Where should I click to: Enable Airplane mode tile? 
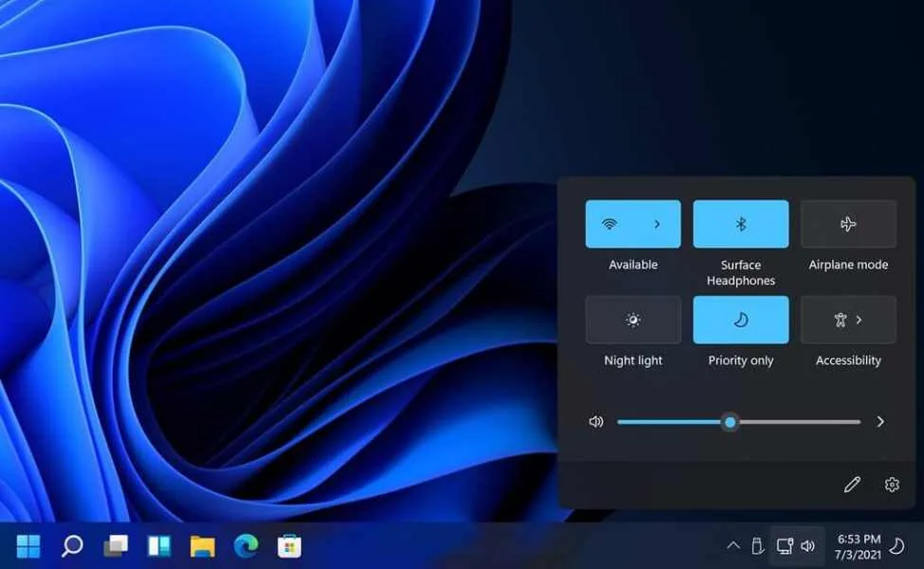(x=848, y=224)
